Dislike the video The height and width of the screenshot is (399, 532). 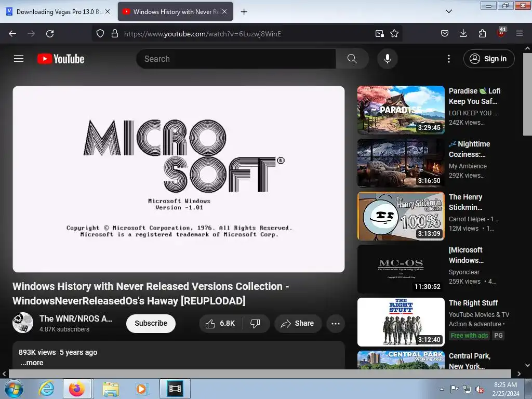pos(255,324)
